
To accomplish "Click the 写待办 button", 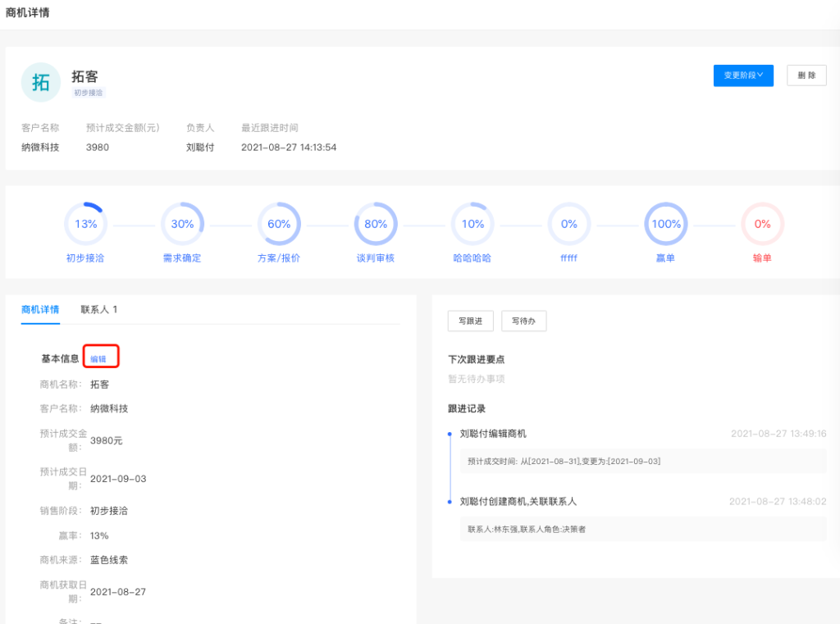I will [x=523, y=321].
